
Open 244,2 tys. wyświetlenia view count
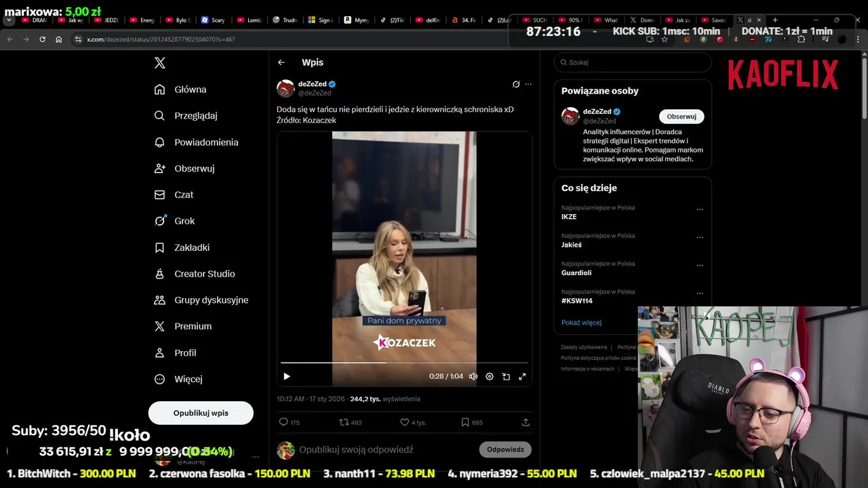[x=385, y=399]
